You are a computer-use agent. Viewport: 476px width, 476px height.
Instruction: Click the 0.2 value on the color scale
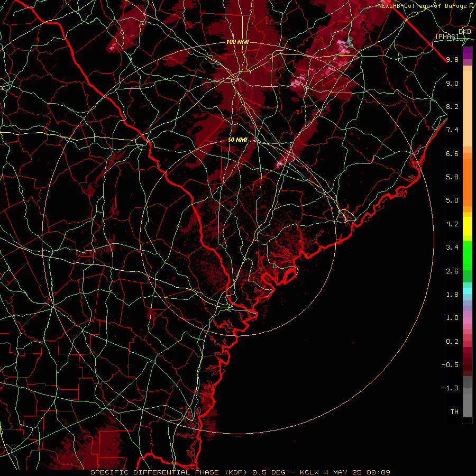pyautogui.click(x=452, y=342)
